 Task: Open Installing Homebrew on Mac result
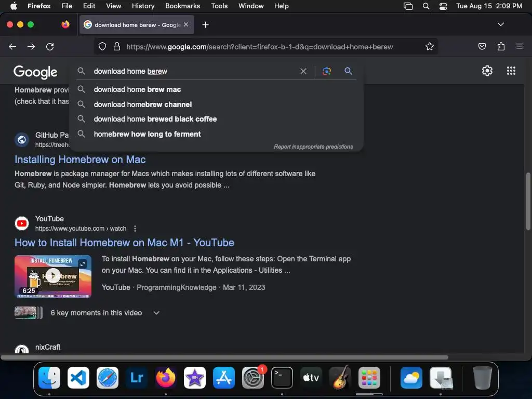(80, 159)
